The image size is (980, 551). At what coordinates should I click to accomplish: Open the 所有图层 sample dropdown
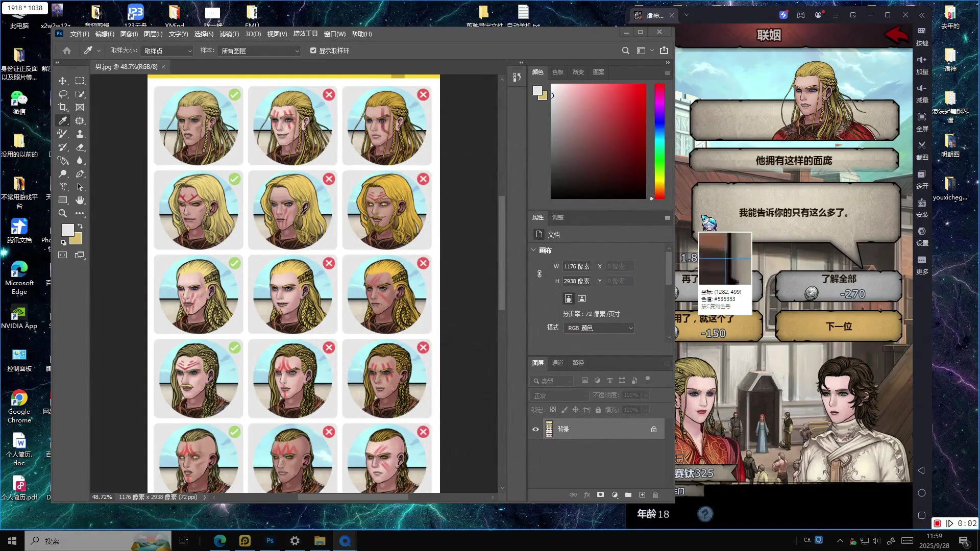coord(259,51)
